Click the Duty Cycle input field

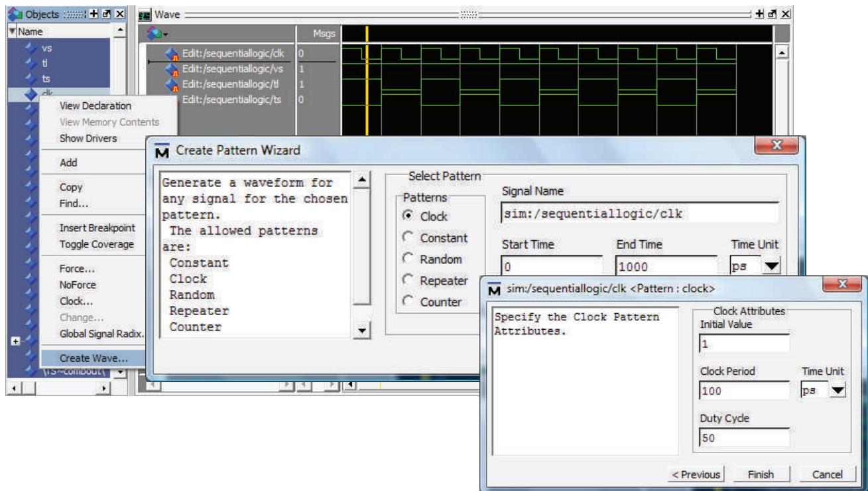point(744,439)
